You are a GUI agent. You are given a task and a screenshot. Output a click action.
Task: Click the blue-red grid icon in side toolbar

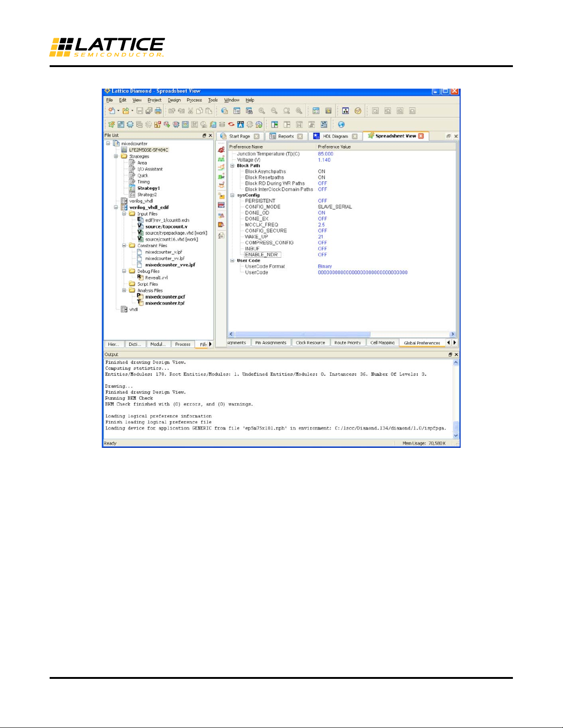(x=222, y=205)
